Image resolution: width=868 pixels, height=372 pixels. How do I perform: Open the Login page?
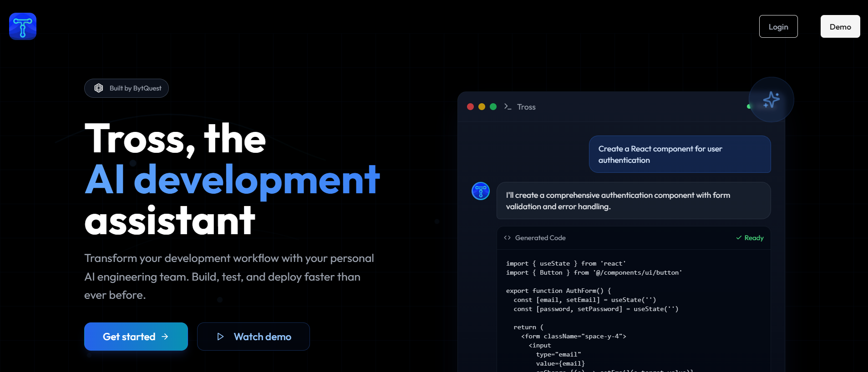click(x=778, y=26)
